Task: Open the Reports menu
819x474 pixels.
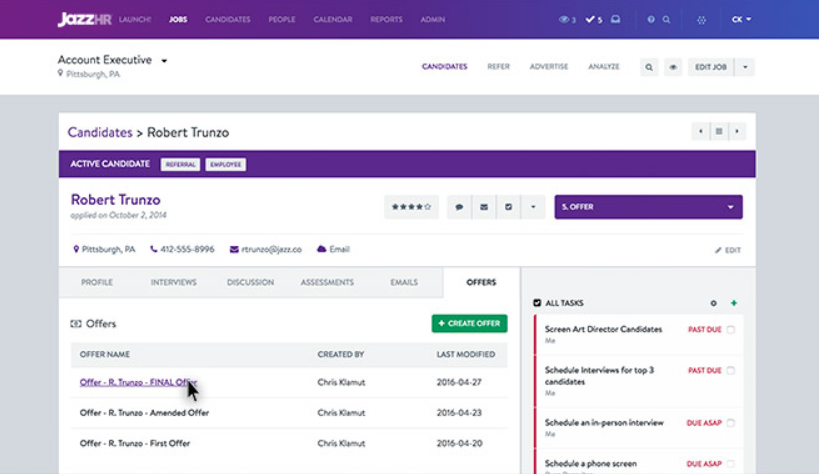Action: tap(387, 19)
